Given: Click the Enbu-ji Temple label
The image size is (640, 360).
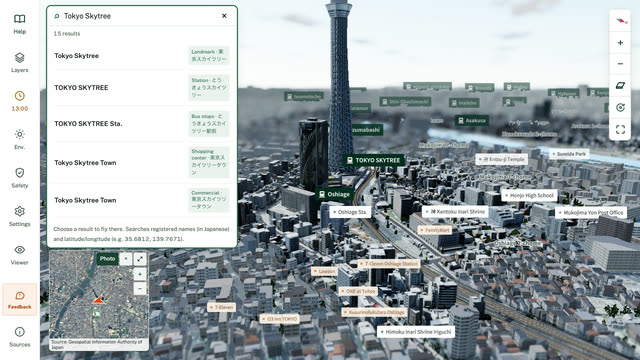Looking at the screenshot, I should (x=501, y=160).
